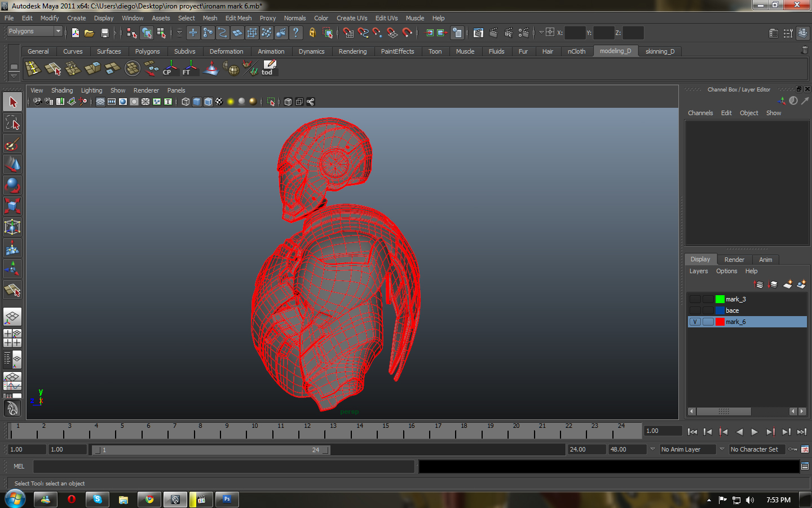Viewport: 812px width, 508px height.
Task: Create layer from selected objects
Action: pos(801,284)
